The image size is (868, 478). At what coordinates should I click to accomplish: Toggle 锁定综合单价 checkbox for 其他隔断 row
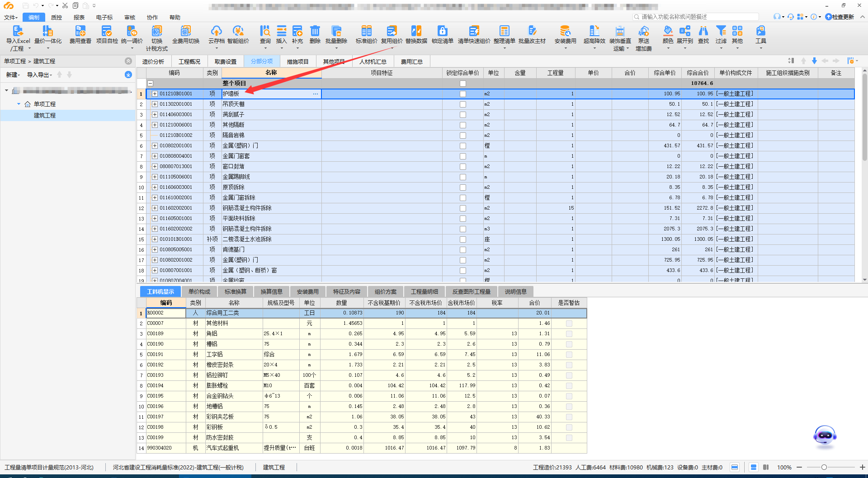click(462, 125)
